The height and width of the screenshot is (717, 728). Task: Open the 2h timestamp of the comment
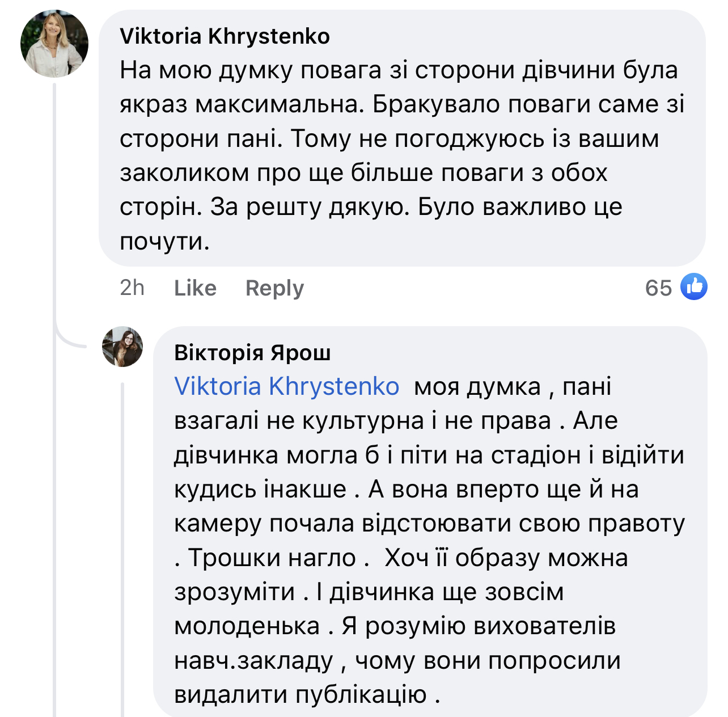click(132, 288)
